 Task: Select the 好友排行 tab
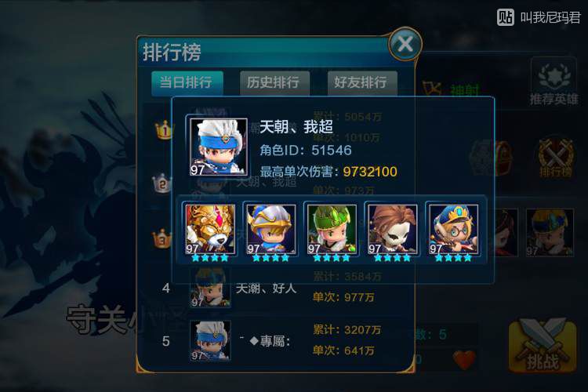(x=362, y=82)
